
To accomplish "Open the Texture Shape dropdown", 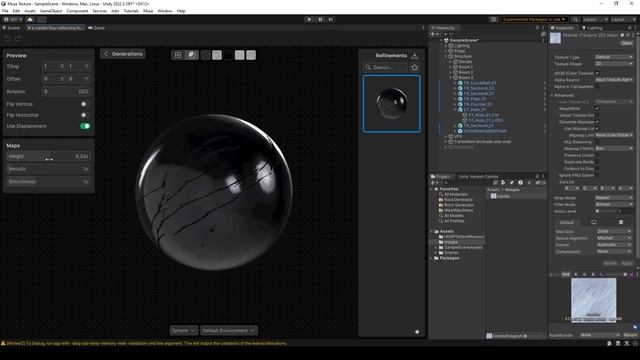I will [614, 64].
